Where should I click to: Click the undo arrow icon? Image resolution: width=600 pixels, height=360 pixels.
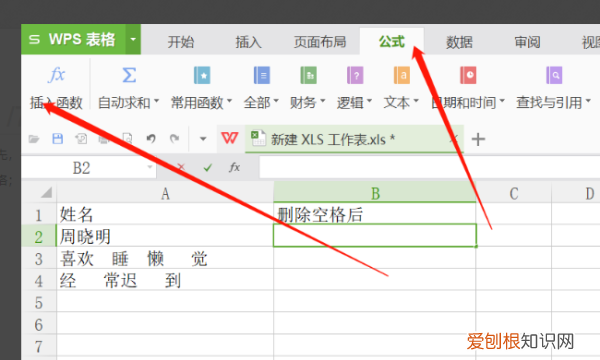click(151, 138)
